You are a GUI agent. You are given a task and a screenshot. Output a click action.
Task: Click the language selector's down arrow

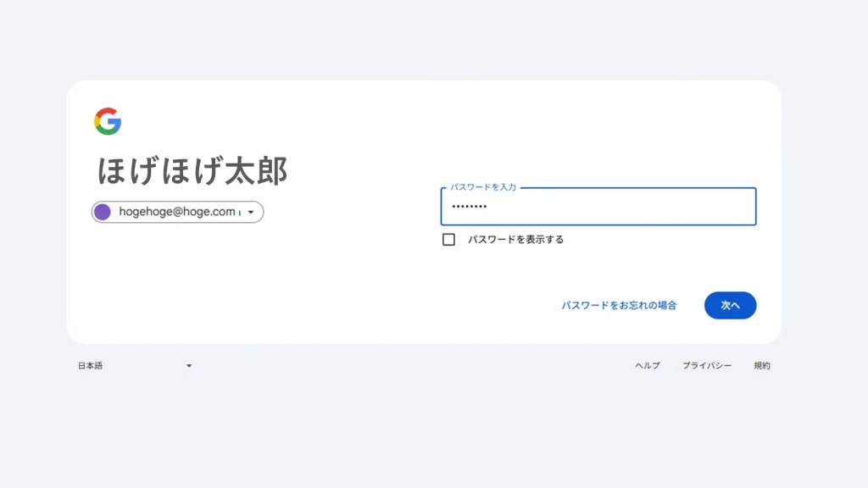tap(189, 366)
